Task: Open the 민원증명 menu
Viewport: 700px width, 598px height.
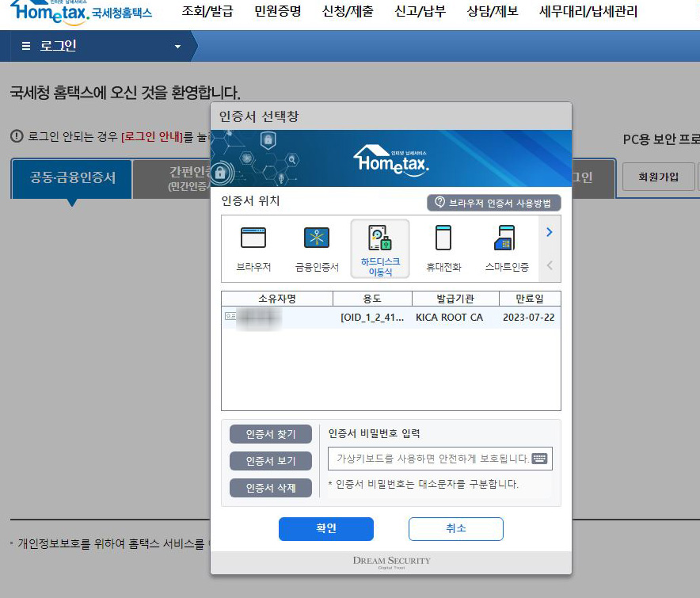Action: pyautogui.click(x=278, y=11)
